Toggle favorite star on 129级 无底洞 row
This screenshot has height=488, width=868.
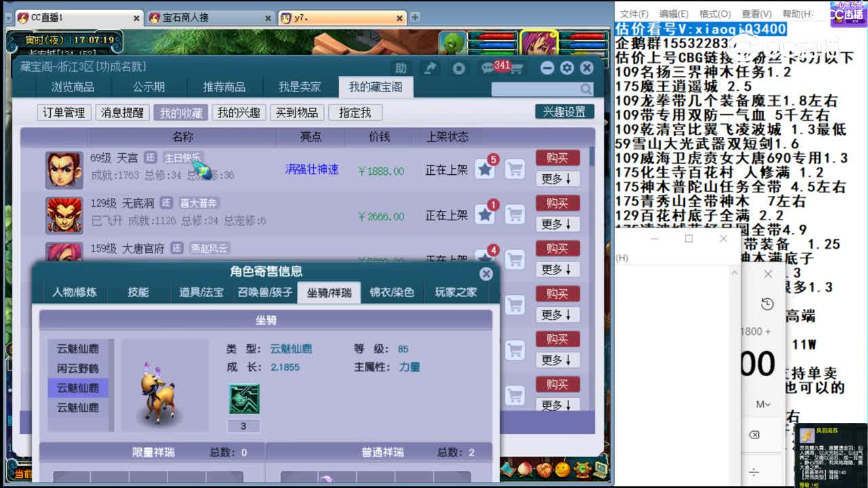(485, 215)
